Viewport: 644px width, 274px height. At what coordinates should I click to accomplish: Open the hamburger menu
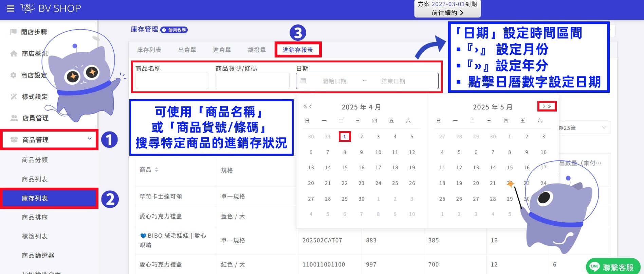point(11,8)
